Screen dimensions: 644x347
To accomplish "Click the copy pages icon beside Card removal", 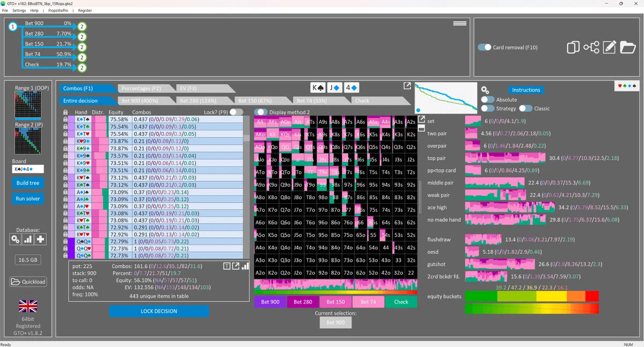I will pyautogui.click(x=573, y=47).
